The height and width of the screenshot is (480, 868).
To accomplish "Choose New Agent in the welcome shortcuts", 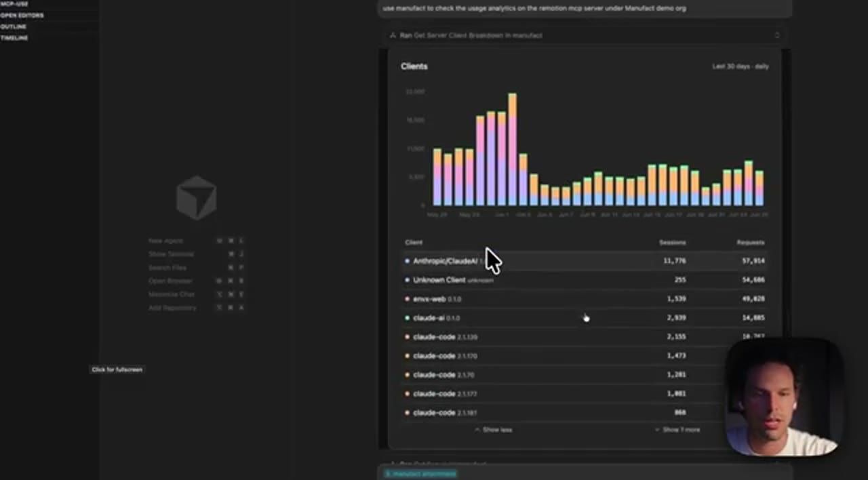I will pos(165,241).
